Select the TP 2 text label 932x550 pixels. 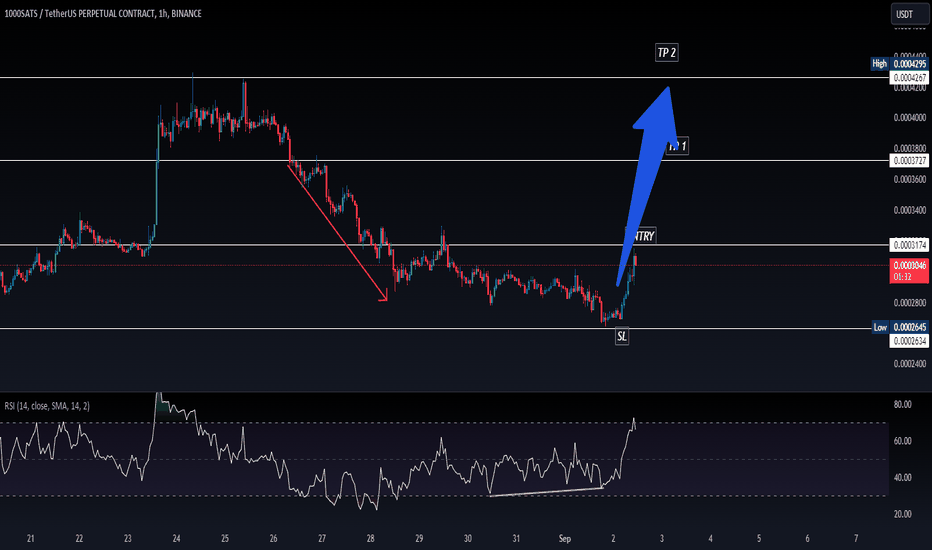[666, 53]
